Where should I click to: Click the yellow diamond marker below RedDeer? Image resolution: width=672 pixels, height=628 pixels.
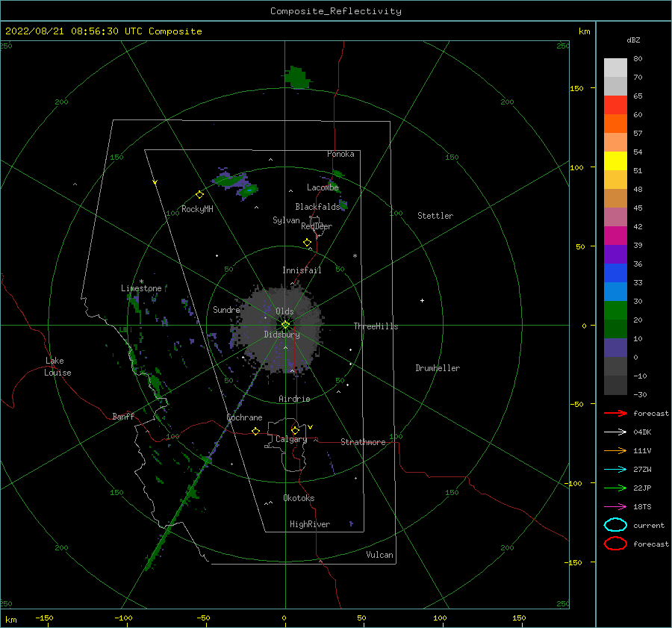(308, 243)
